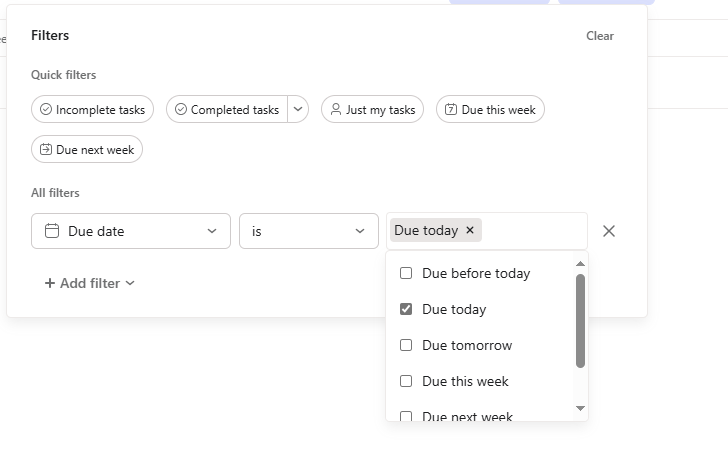Expand the Completed tasks options arrow

tap(298, 110)
